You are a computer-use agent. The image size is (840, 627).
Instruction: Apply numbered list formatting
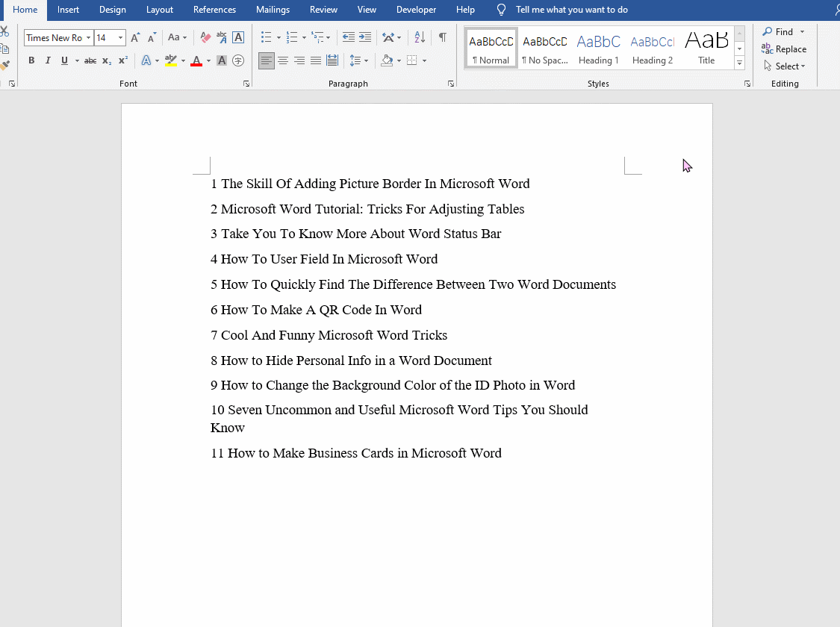point(292,37)
